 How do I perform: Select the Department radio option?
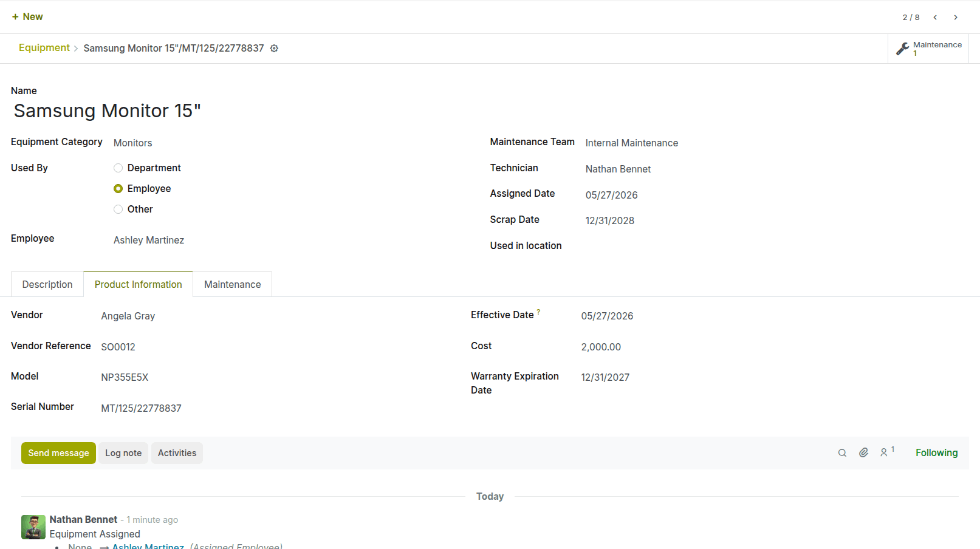click(x=118, y=168)
